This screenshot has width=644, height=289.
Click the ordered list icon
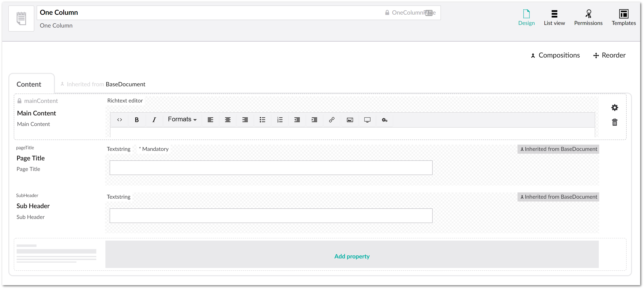(x=280, y=120)
